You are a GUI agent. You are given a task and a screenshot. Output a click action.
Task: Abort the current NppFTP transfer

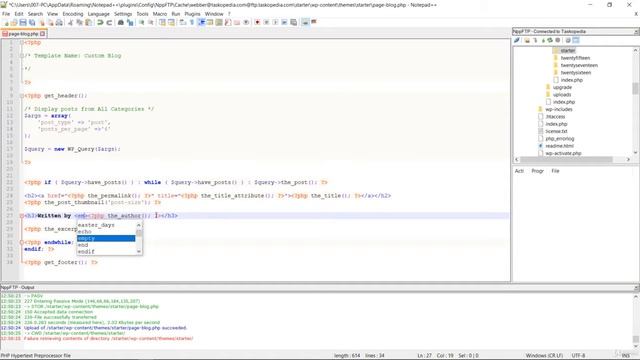(x=558, y=40)
